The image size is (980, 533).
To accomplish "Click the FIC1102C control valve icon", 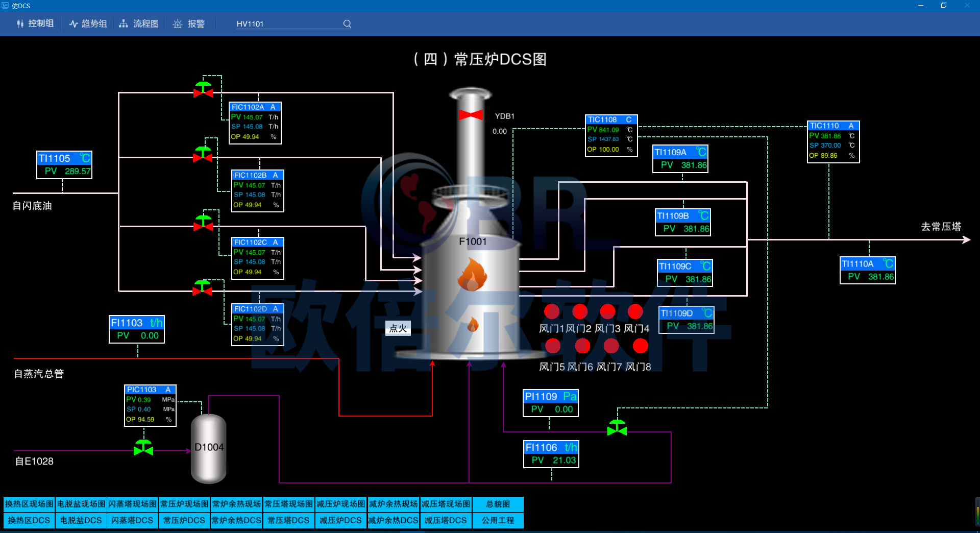I will [x=203, y=223].
